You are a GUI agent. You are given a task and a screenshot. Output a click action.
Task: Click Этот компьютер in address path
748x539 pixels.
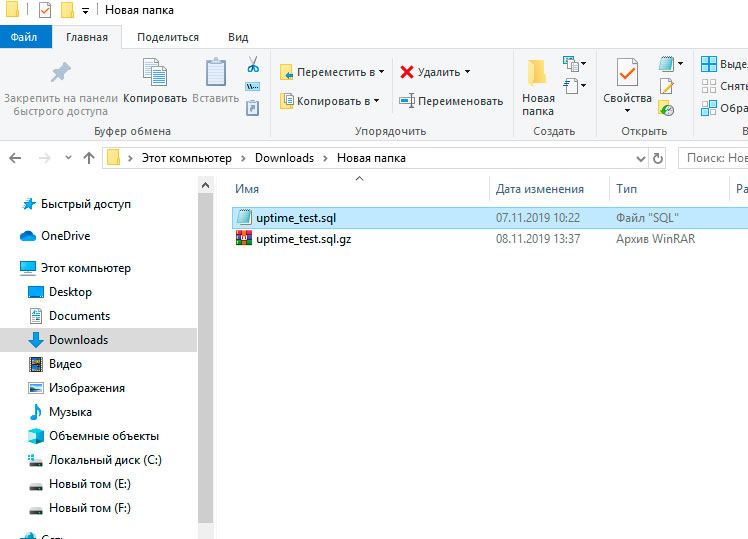pos(187,158)
